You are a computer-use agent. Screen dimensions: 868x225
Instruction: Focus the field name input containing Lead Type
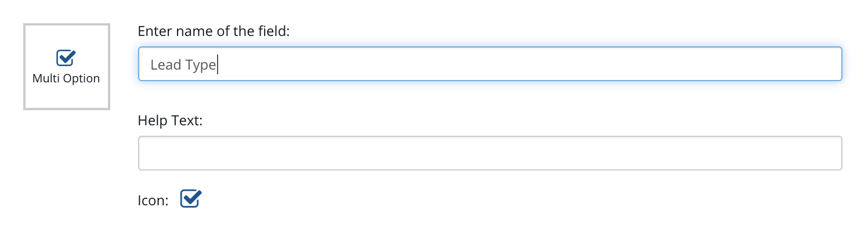click(x=490, y=64)
